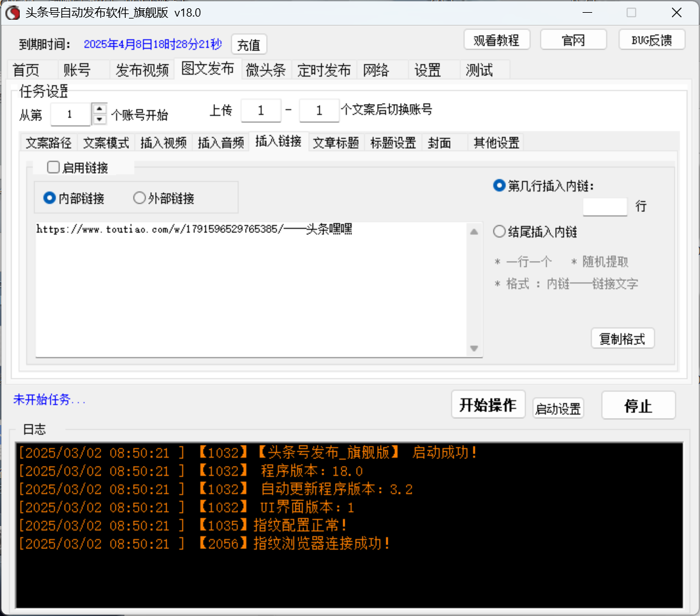The width and height of the screenshot is (700, 616).
Task: Click the log line UI界面版本：1
Action: coord(186,507)
